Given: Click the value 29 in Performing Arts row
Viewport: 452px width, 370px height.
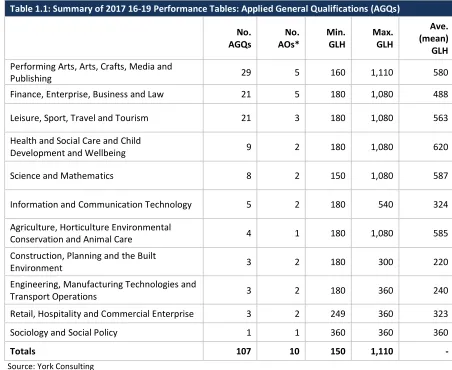Looking at the screenshot, I should pos(246,72).
